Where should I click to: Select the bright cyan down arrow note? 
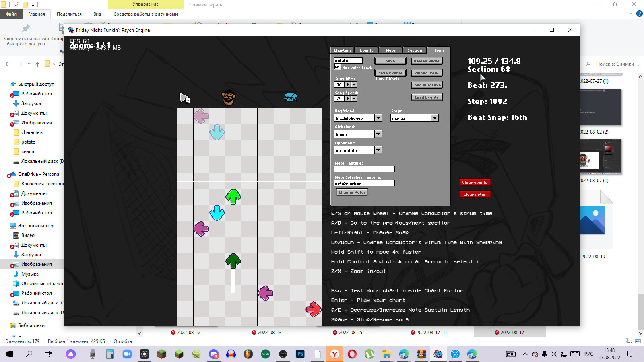click(217, 213)
